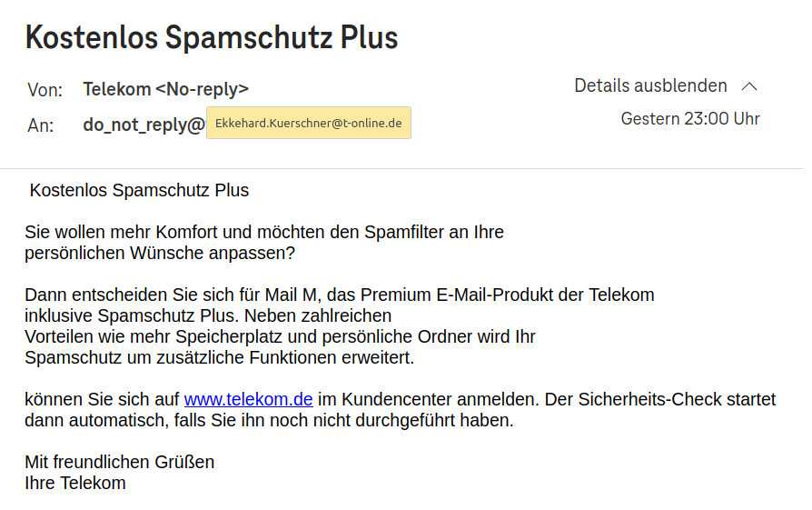
Task: Click the line 'Sie wollen mehr Komfort'
Action: [x=264, y=232]
